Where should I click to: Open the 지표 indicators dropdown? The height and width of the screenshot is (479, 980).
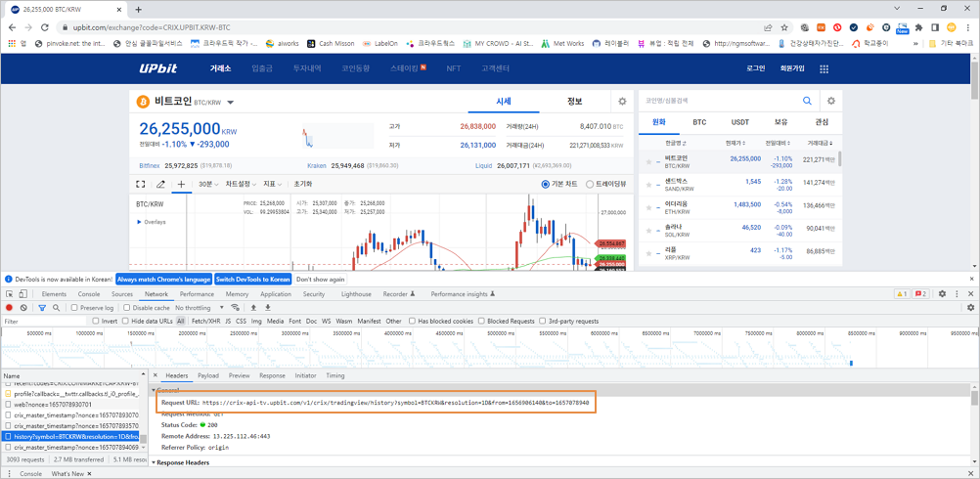(273, 184)
